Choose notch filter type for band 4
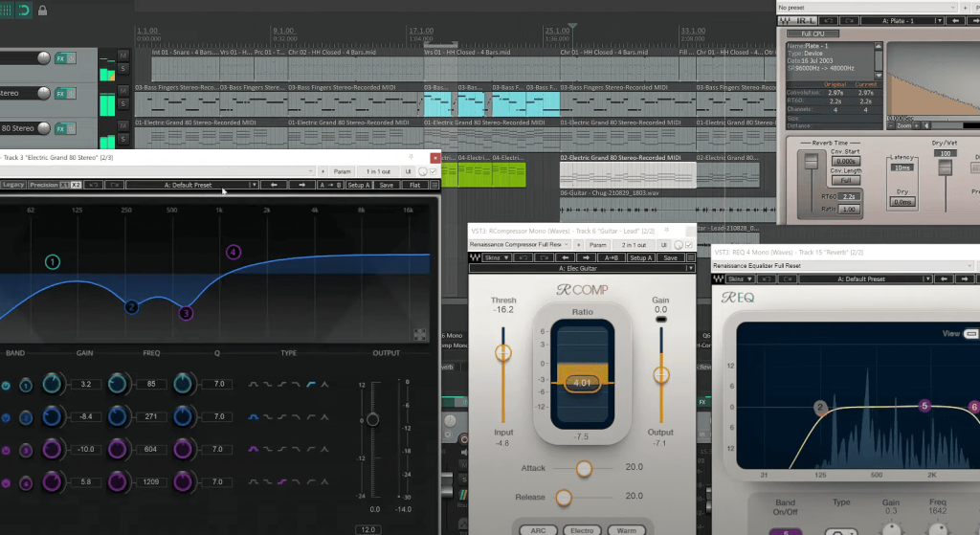This screenshot has width=980, height=535. pos(324,481)
